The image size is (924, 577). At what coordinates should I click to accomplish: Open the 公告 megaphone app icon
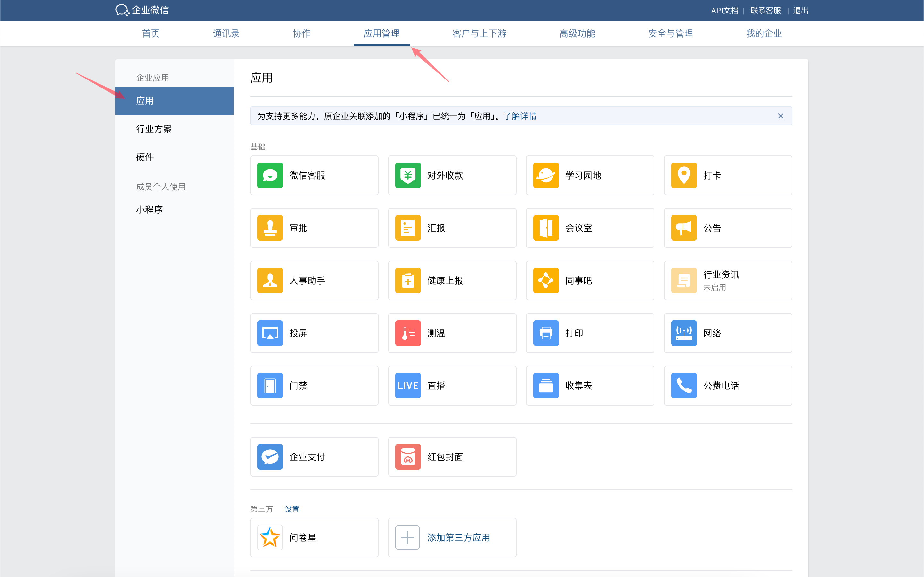683,228
